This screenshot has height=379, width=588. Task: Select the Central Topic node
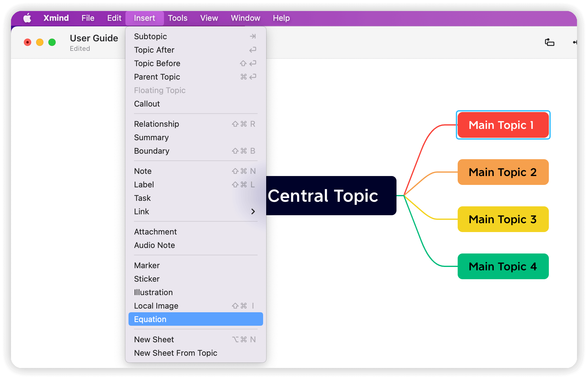coord(331,196)
